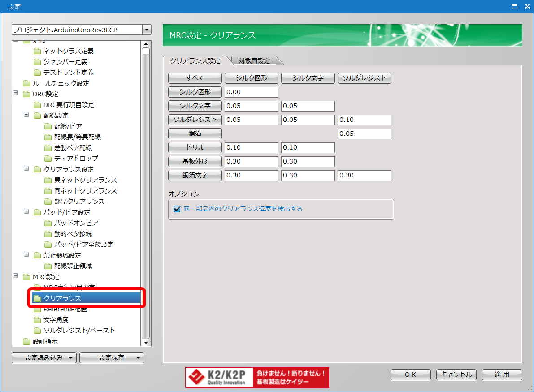This screenshot has width=534, height=392.
Task: Open the ソルダレジスト/ペースト tree item
Action: point(79,331)
